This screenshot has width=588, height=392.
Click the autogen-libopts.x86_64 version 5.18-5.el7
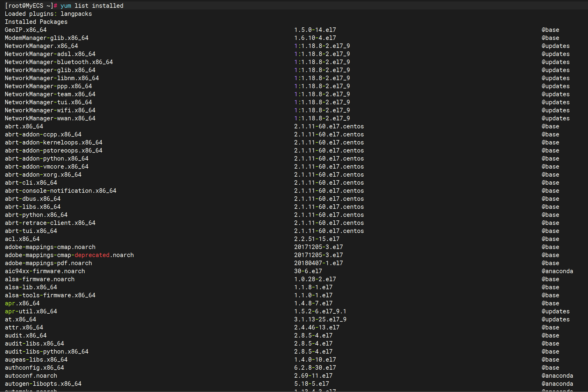(x=311, y=384)
